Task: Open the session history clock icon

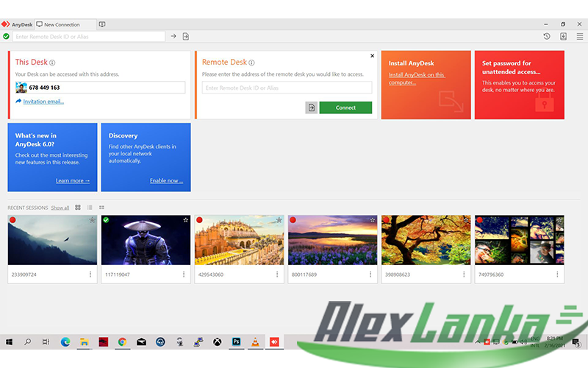Action: click(x=547, y=36)
